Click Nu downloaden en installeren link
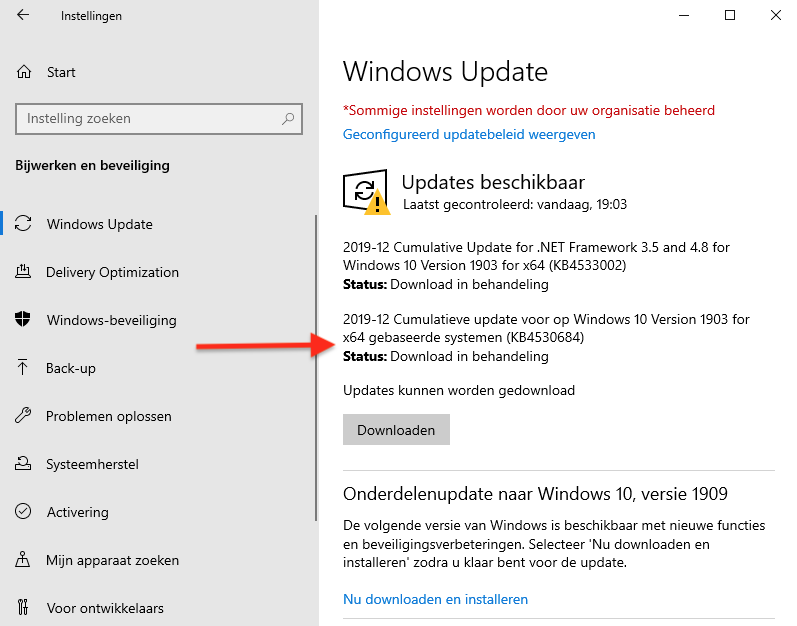Image resolution: width=797 pixels, height=626 pixels. click(435, 599)
